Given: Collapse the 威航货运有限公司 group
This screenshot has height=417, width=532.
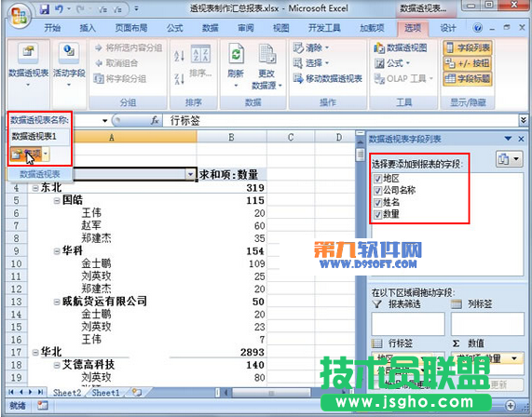Looking at the screenshot, I should [57, 302].
